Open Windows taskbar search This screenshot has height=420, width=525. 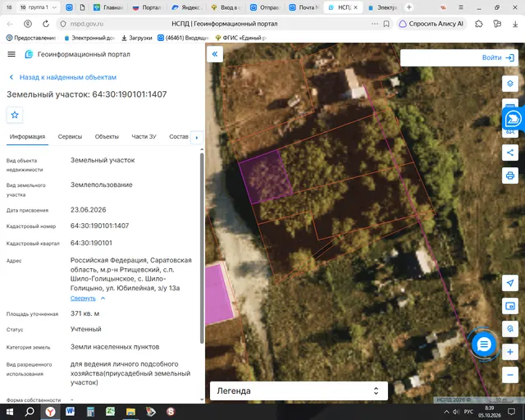[30, 412]
